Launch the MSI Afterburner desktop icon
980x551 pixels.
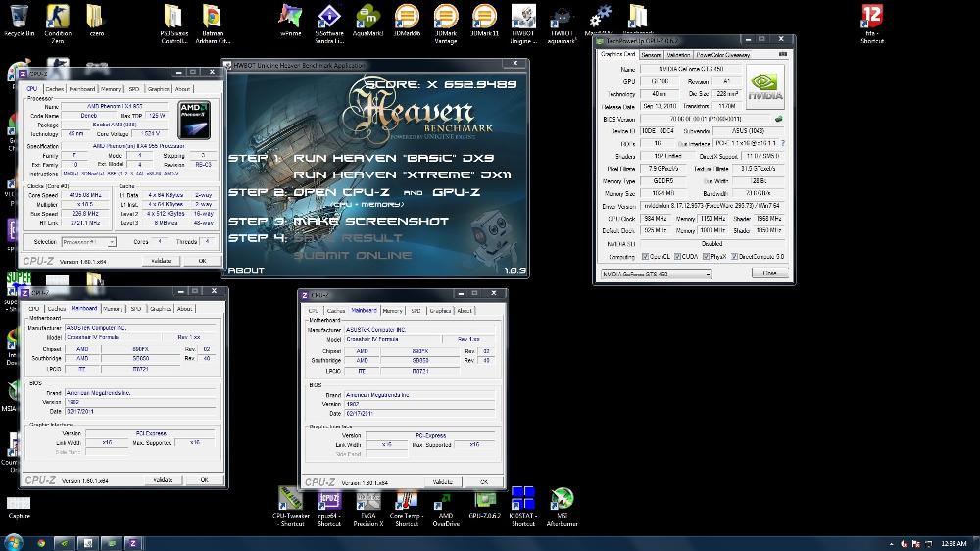pos(562,507)
